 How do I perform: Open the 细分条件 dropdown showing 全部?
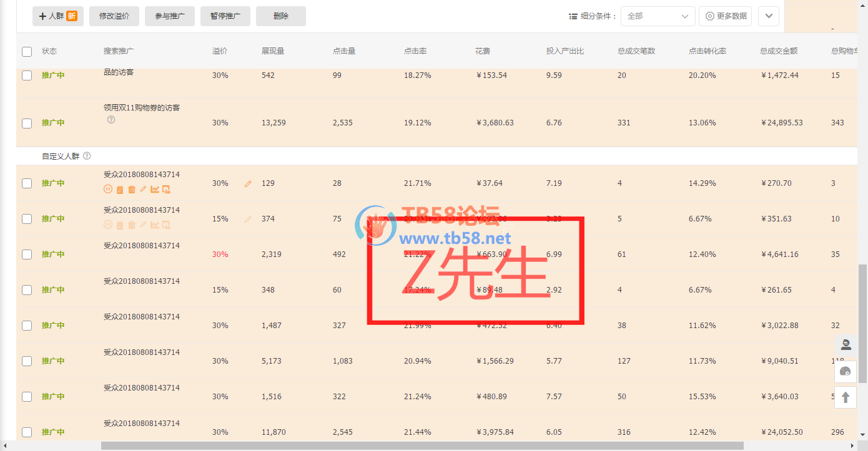pos(658,16)
